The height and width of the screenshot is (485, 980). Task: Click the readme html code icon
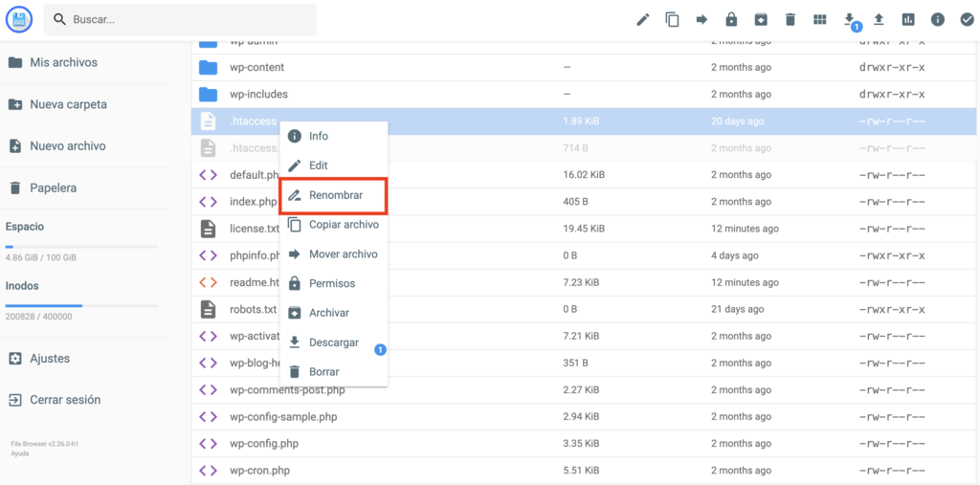tap(208, 282)
